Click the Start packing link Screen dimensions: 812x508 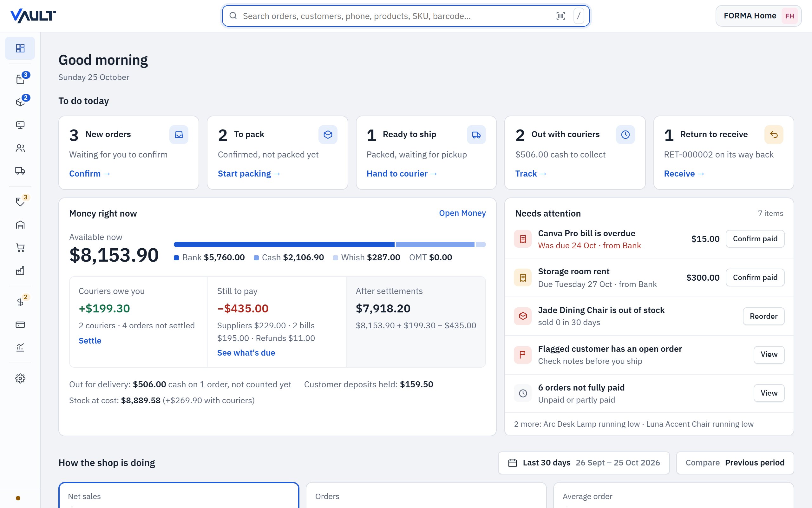pos(249,174)
